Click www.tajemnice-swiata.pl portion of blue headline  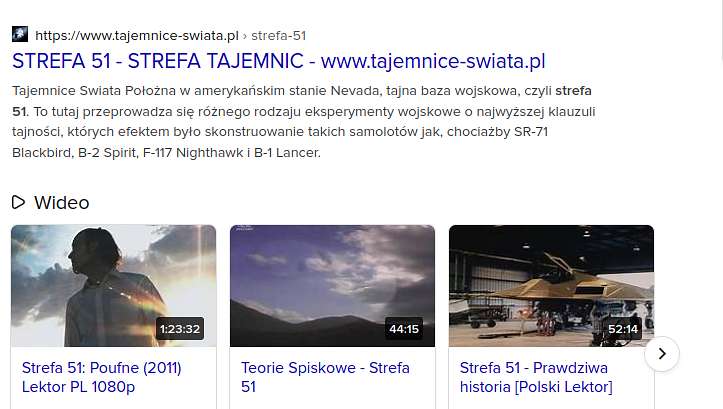point(433,61)
